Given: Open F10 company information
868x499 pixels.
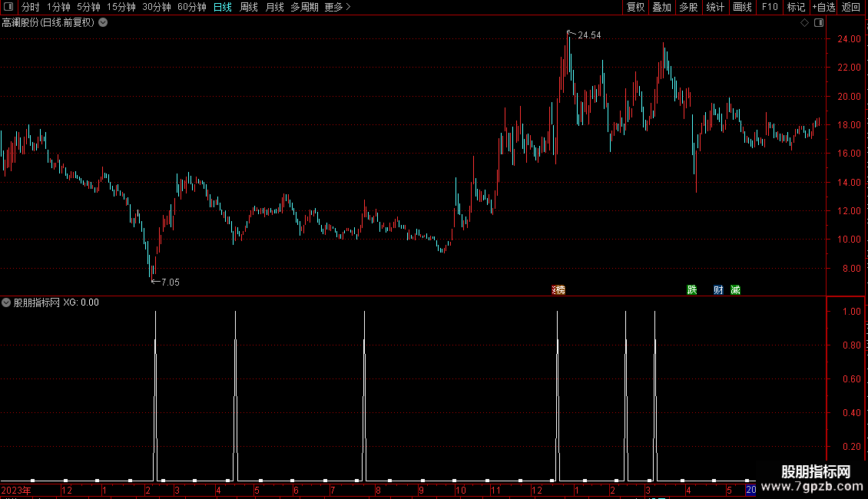Looking at the screenshot, I should [770, 7].
